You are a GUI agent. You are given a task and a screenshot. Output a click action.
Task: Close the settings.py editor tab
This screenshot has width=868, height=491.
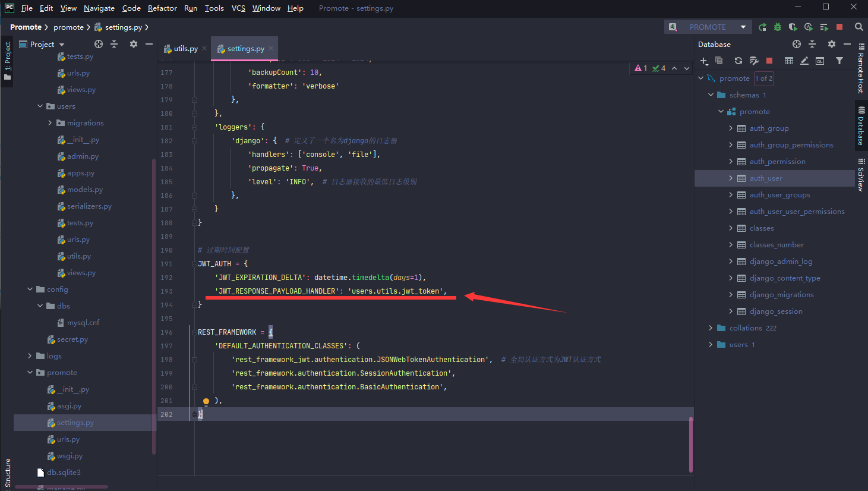pos(271,49)
